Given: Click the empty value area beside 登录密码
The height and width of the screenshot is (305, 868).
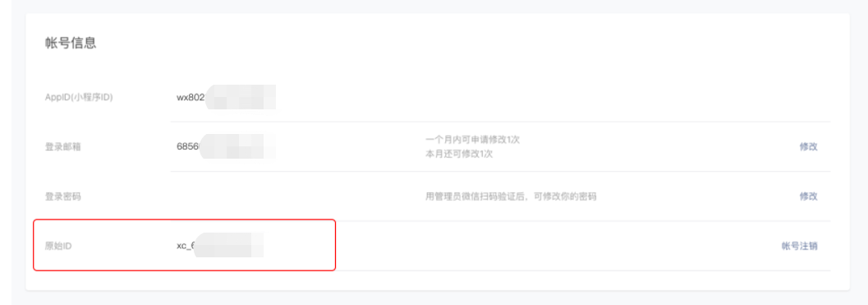Looking at the screenshot, I should (x=293, y=196).
